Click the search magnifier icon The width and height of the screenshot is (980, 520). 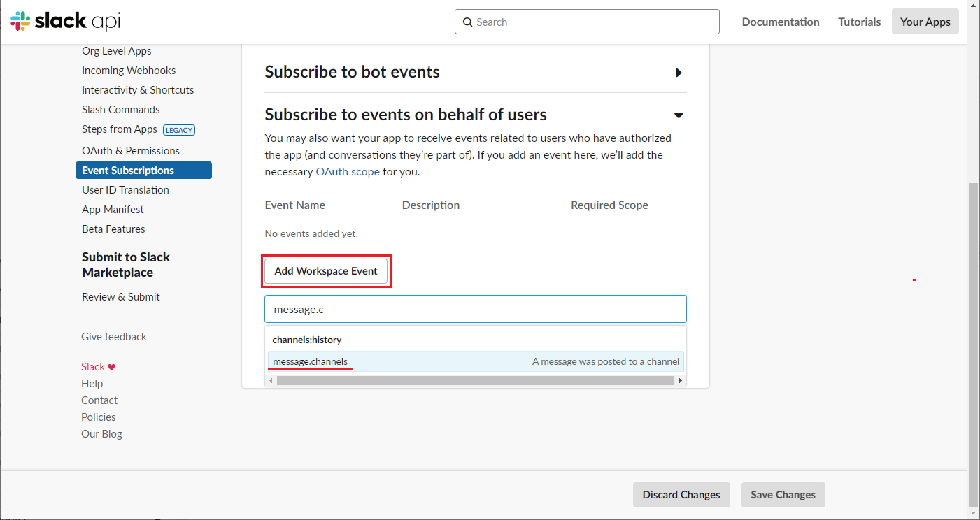(x=467, y=22)
